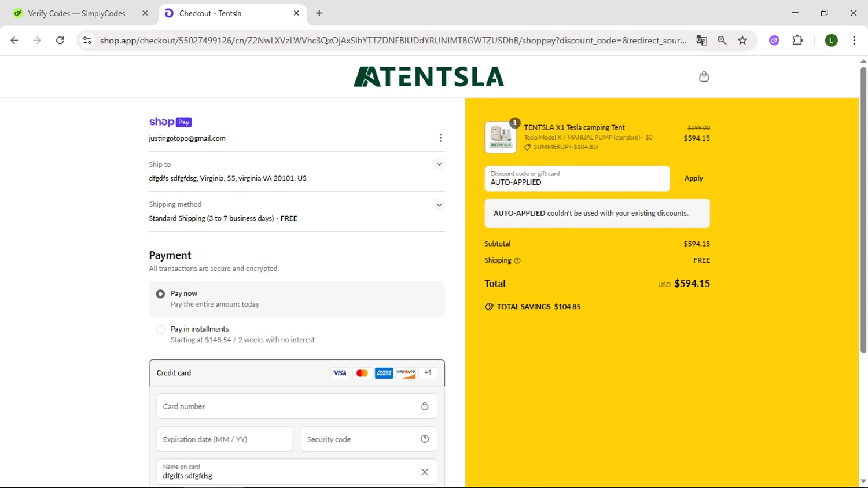The image size is (868, 488).
Task: Click the Subtotal $594.15 value
Action: 697,244
